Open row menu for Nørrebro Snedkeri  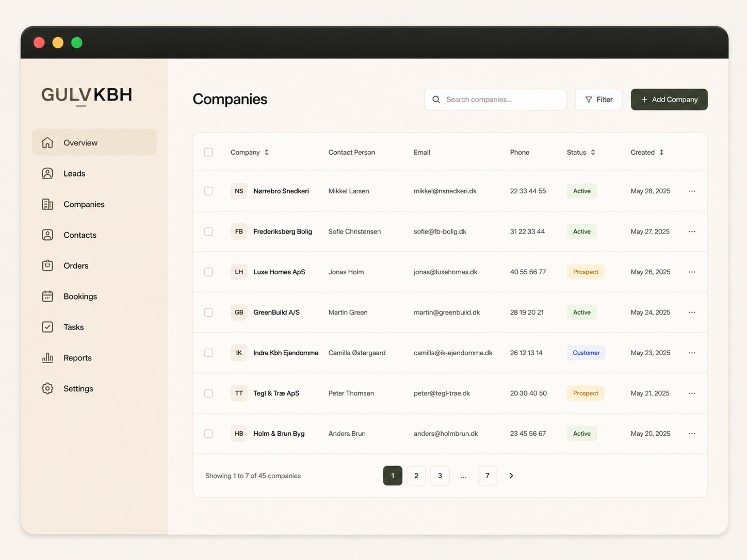692,191
